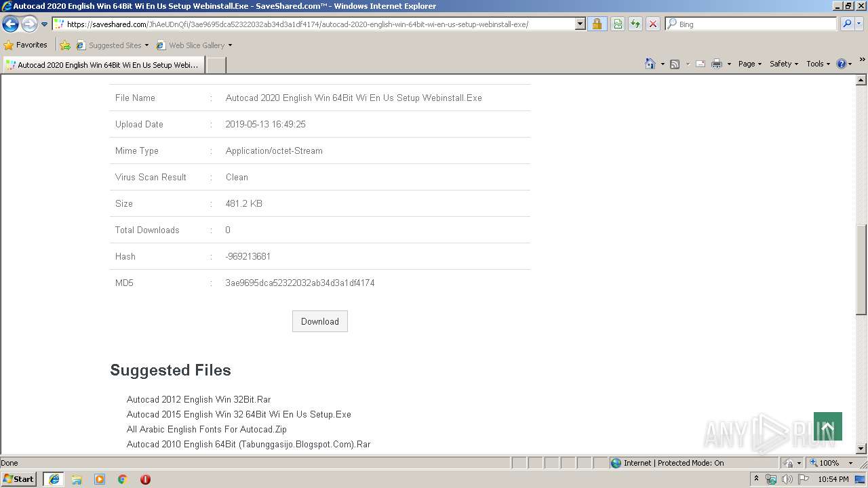This screenshot has height=488, width=868.
Task: Open Autocad 2015 English Win 32 64Bit link
Action: (239, 415)
